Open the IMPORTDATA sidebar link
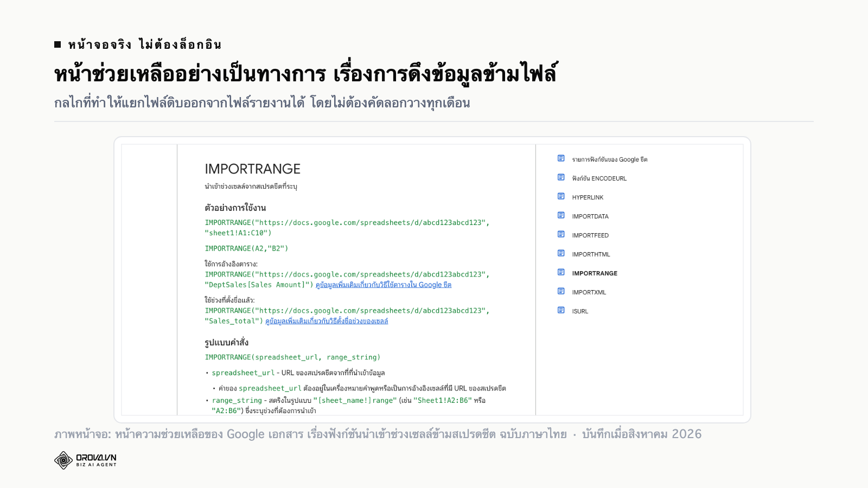 click(590, 216)
